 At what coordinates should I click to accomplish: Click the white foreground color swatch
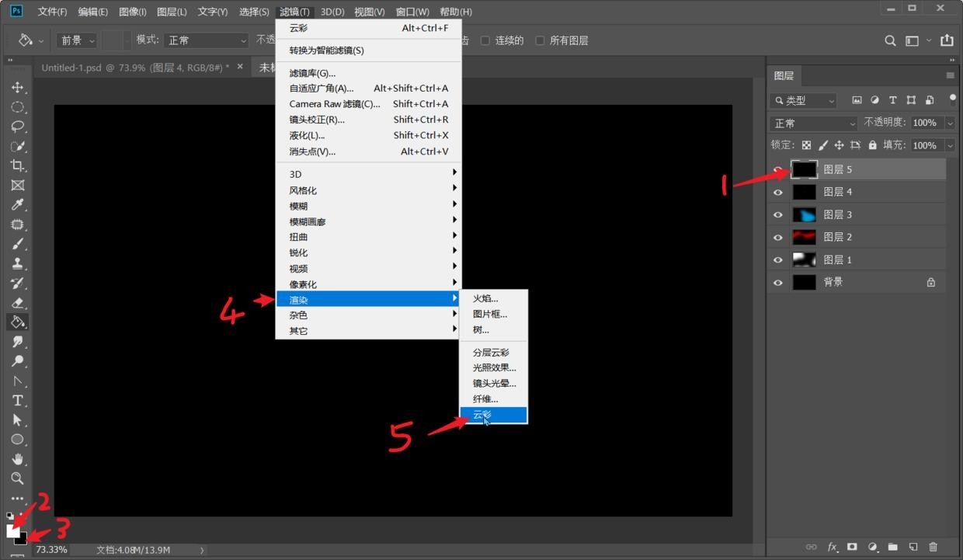12,530
